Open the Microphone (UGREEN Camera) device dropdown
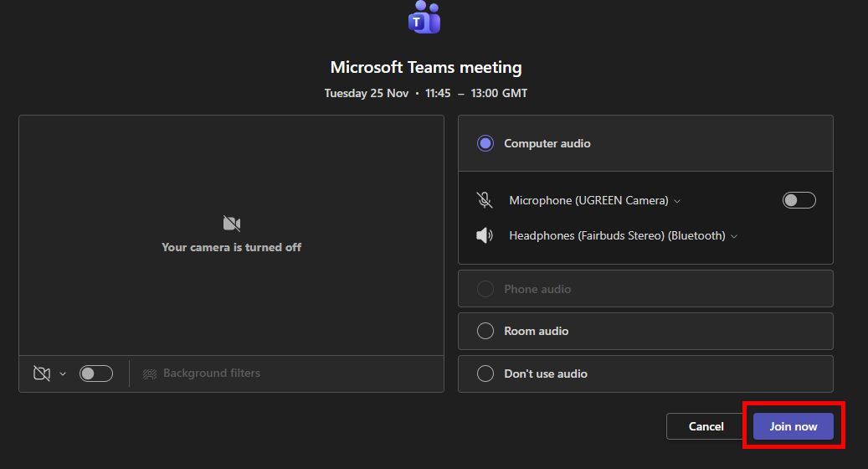The width and height of the screenshot is (868, 469). click(594, 201)
